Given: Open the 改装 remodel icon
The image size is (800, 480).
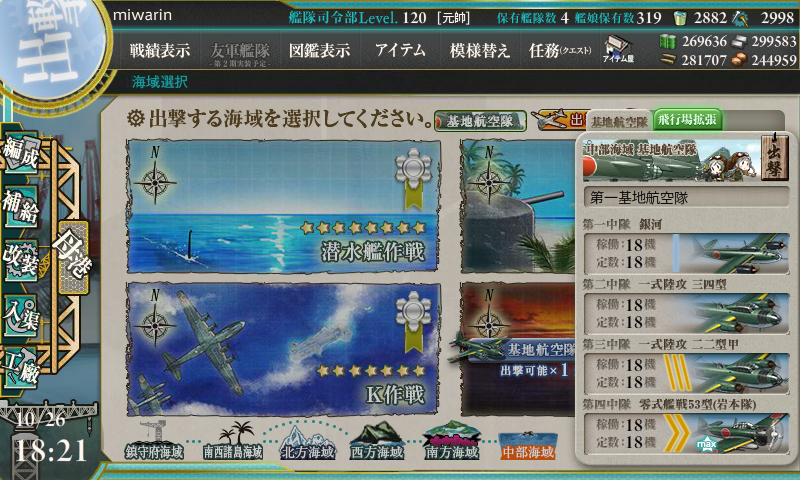Looking at the screenshot, I should [x=21, y=260].
